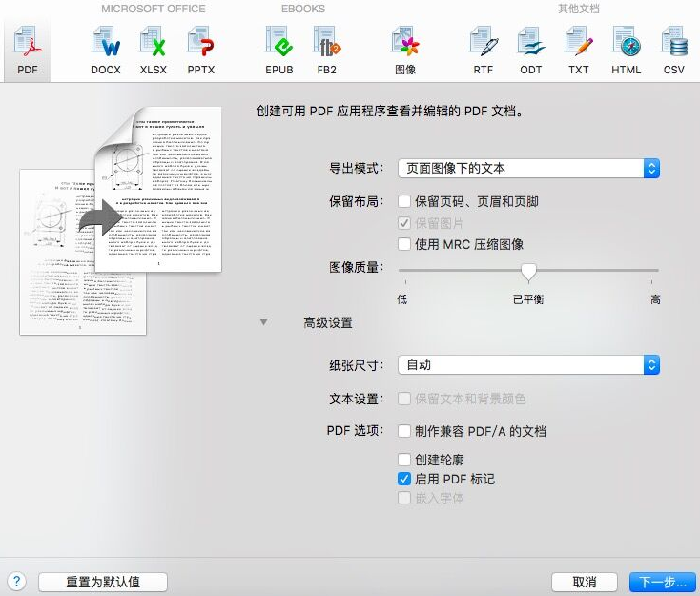
Task: Choose the TXT plain text icon
Action: (x=579, y=51)
